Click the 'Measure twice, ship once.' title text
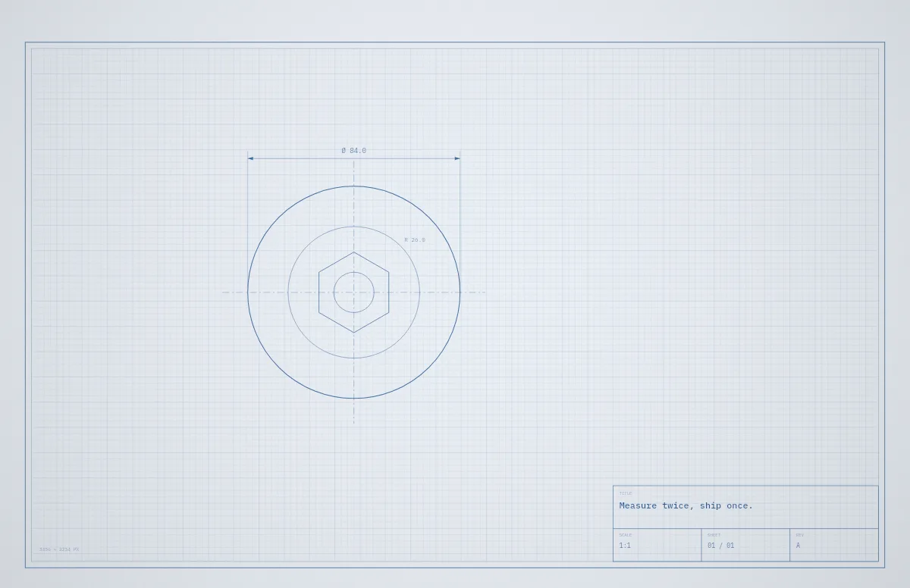 pos(686,505)
